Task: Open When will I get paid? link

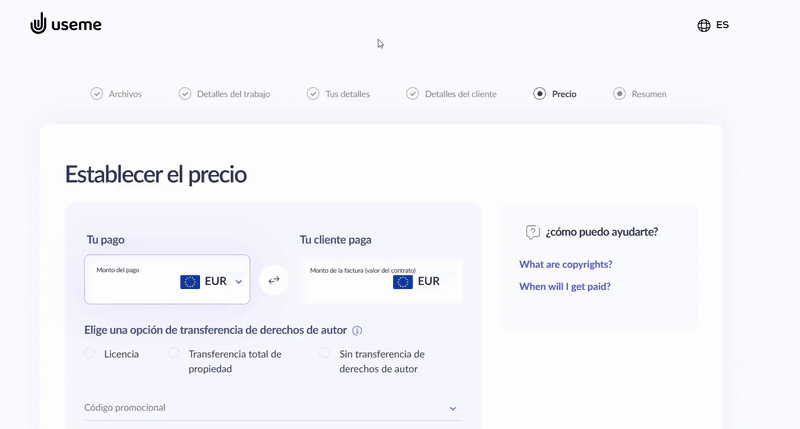Action: click(565, 287)
